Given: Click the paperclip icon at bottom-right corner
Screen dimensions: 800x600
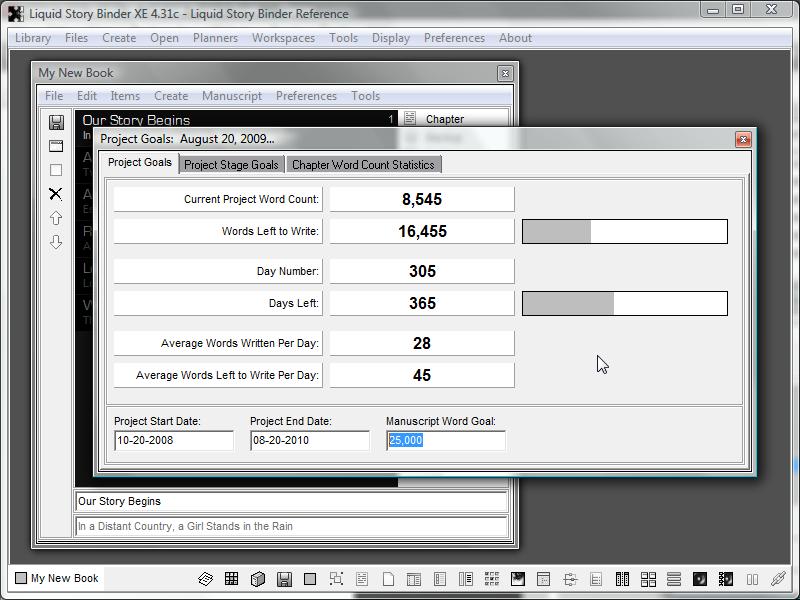Looking at the screenshot, I should click(778, 579).
